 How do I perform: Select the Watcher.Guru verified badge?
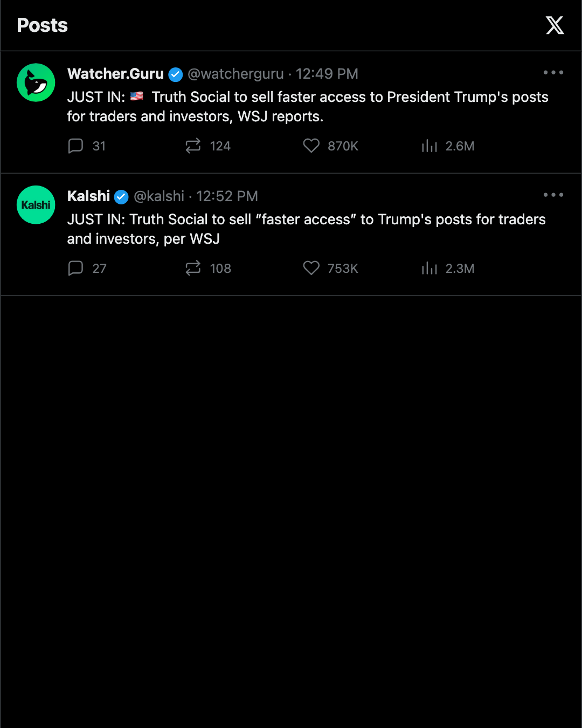point(176,74)
